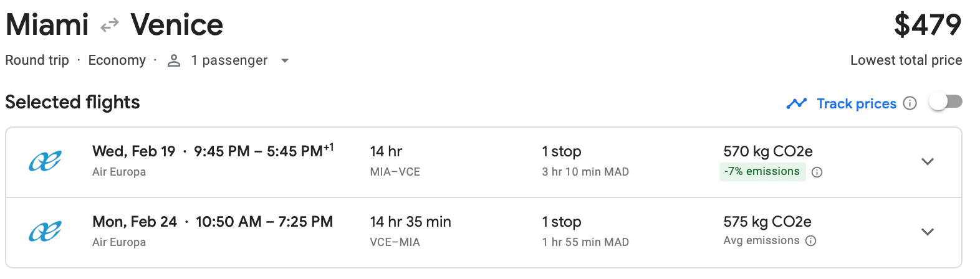Click info icon beside -7% emissions

817,173
